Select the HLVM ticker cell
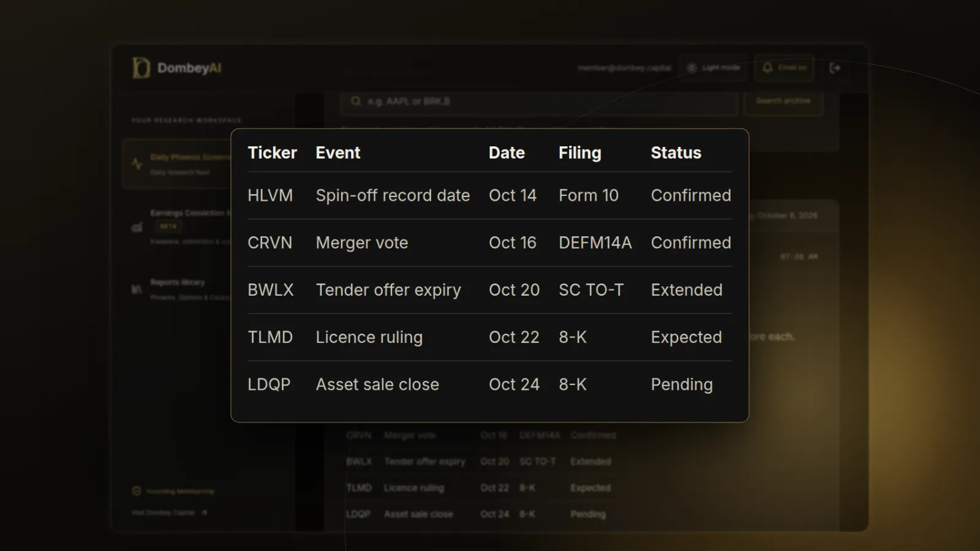 tap(270, 195)
